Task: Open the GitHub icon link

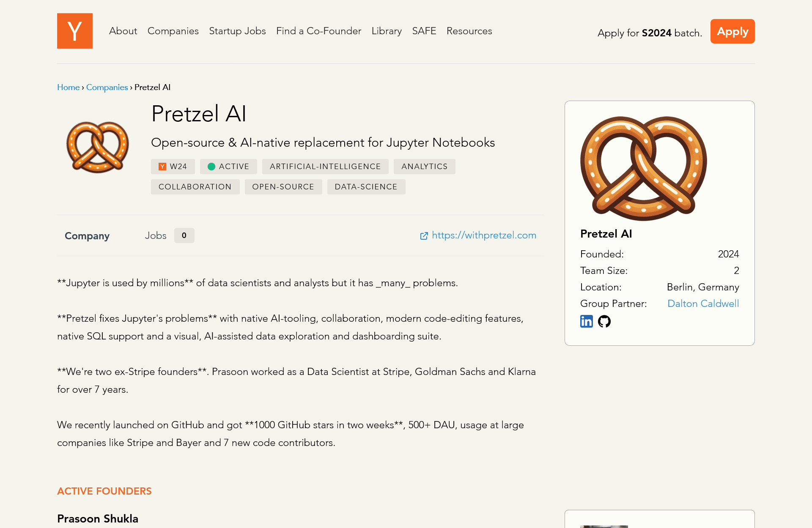Action: (x=604, y=321)
